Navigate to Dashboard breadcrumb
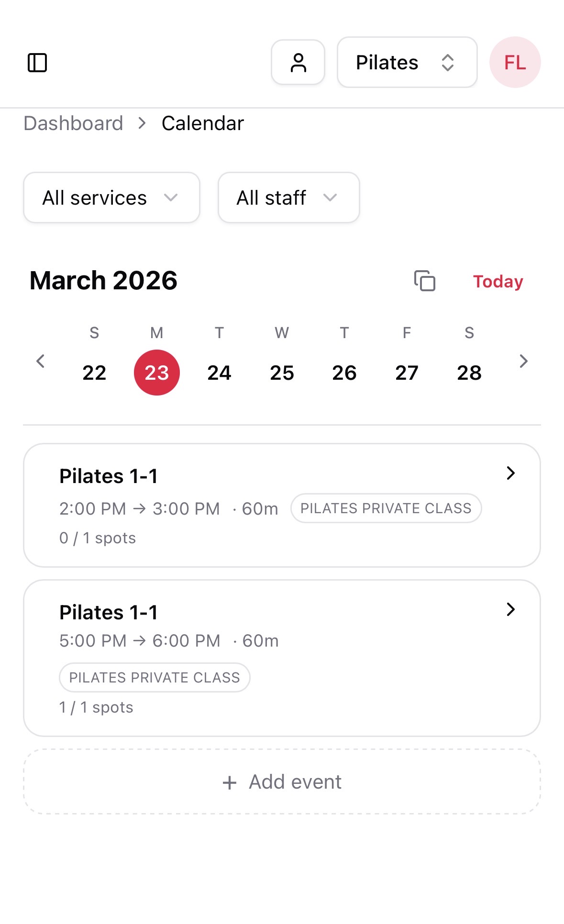 coord(74,123)
